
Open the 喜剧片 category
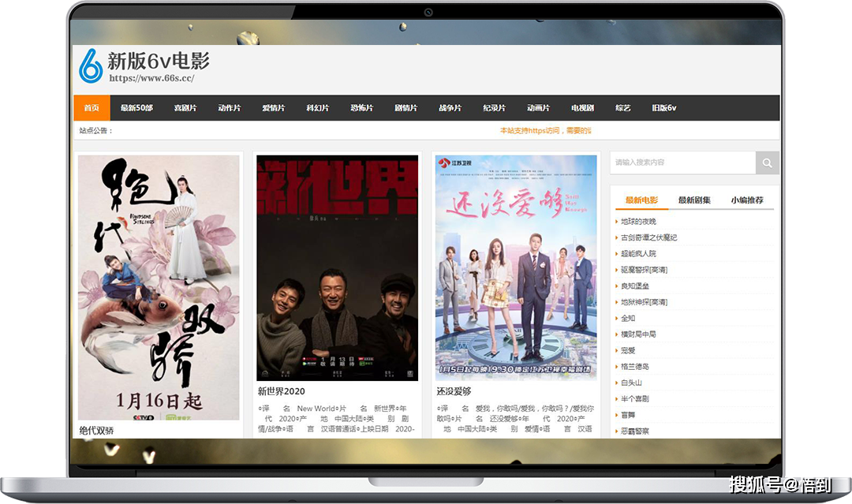[185, 108]
